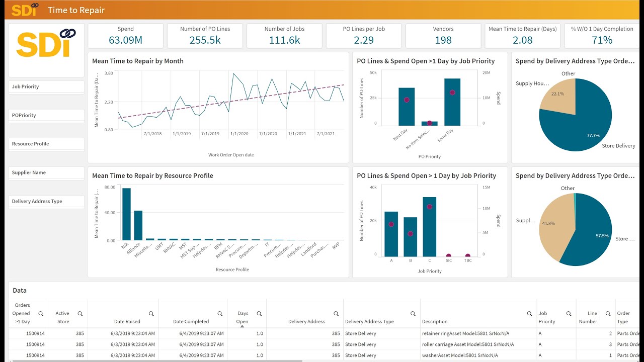Click the table horizontal scrollbar
The height and width of the screenshot is (362, 644).
coord(157,360)
